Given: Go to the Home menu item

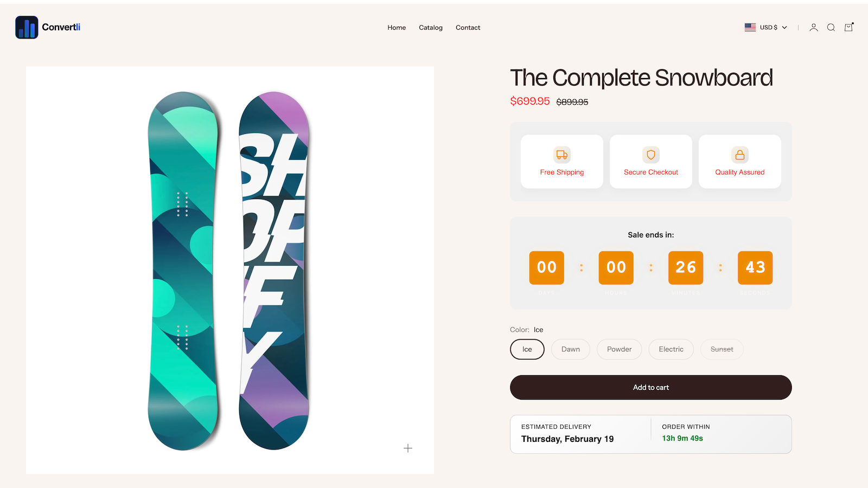Looking at the screenshot, I should pyautogui.click(x=397, y=28).
